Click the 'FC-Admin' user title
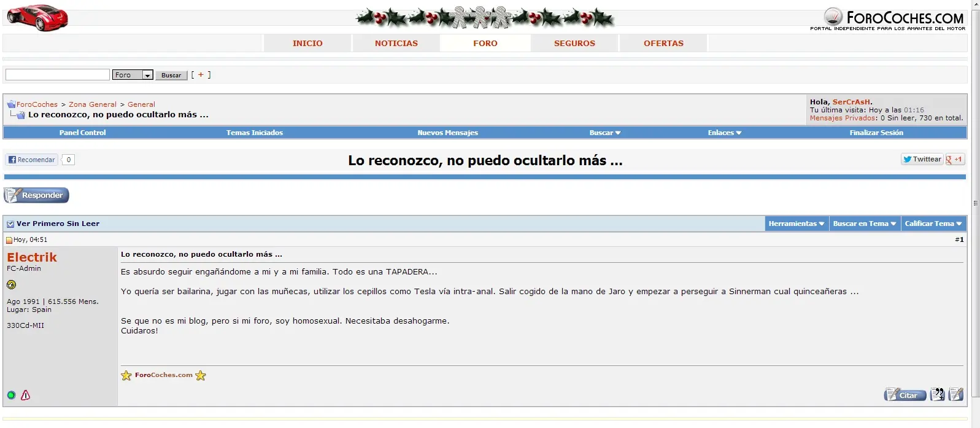The height and width of the screenshot is (428, 980). click(24, 268)
